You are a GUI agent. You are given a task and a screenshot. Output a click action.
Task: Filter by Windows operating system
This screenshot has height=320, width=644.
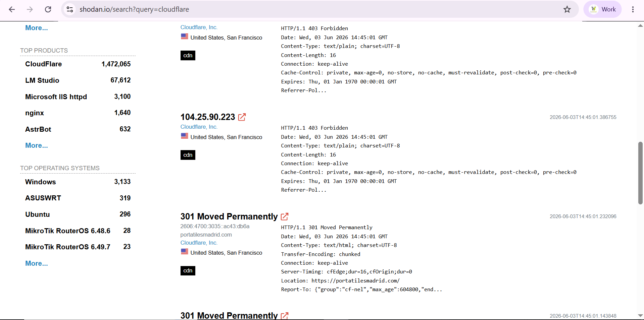(x=41, y=182)
